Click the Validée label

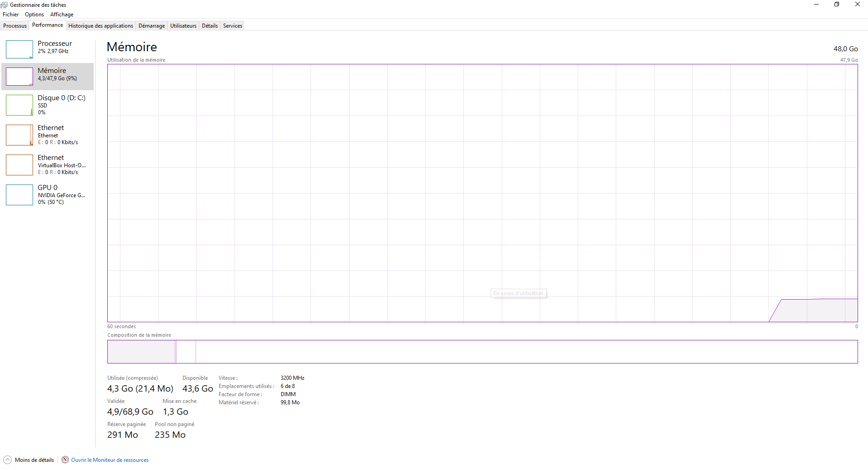(116, 401)
